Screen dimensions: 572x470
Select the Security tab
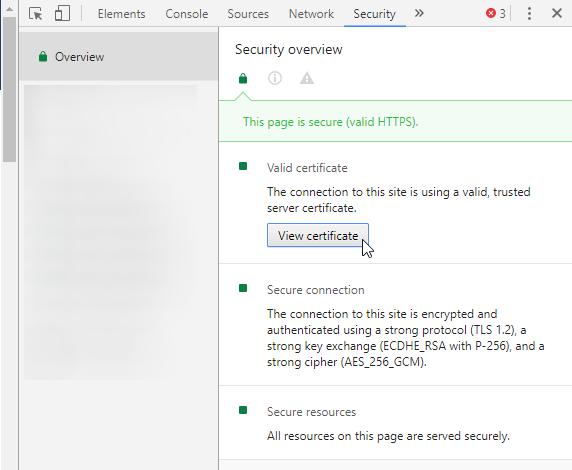coord(375,14)
